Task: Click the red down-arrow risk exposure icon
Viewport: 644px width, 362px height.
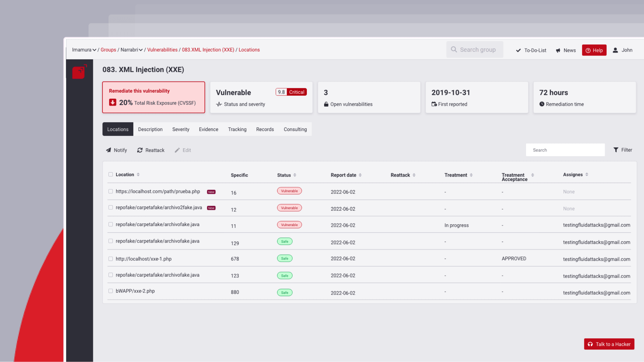Action: (113, 102)
